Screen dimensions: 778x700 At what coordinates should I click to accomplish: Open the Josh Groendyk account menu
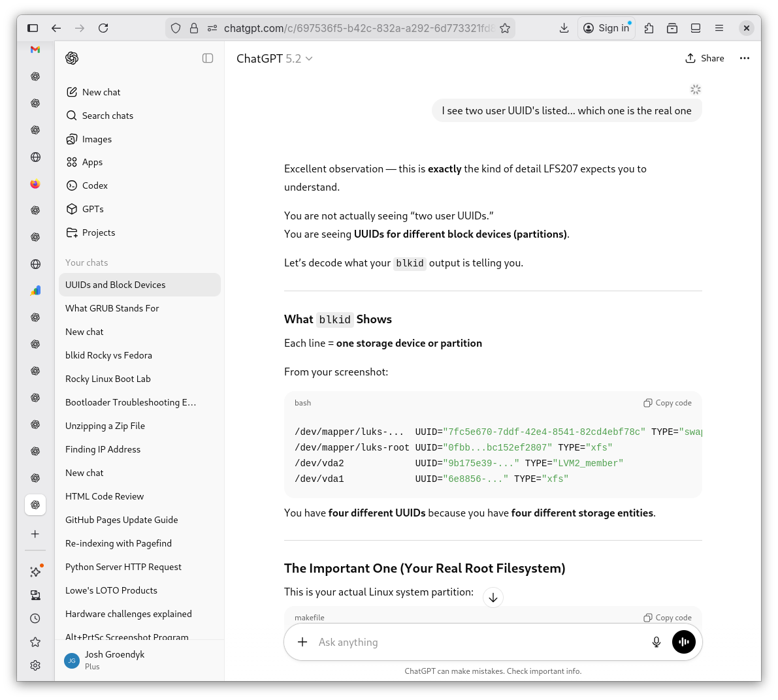click(x=114, y=660)
